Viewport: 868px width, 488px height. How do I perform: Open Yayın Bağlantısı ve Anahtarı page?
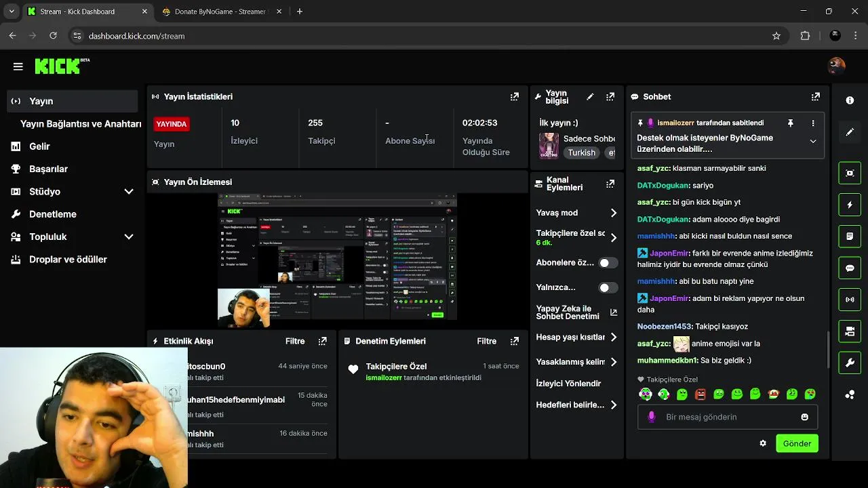pos(81,123)
